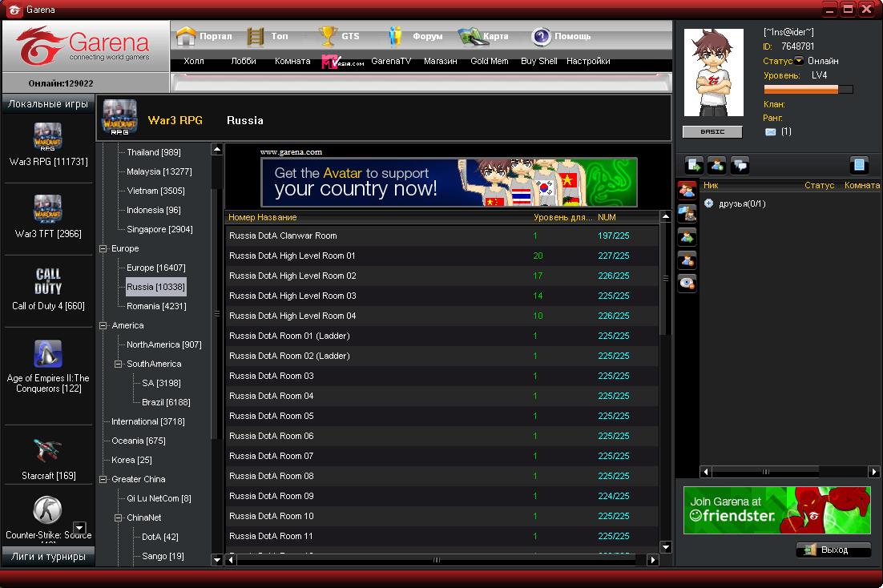Sort by Уровень для column header
The width and height of the screenshot is (883, 588).
click(563, 217)
